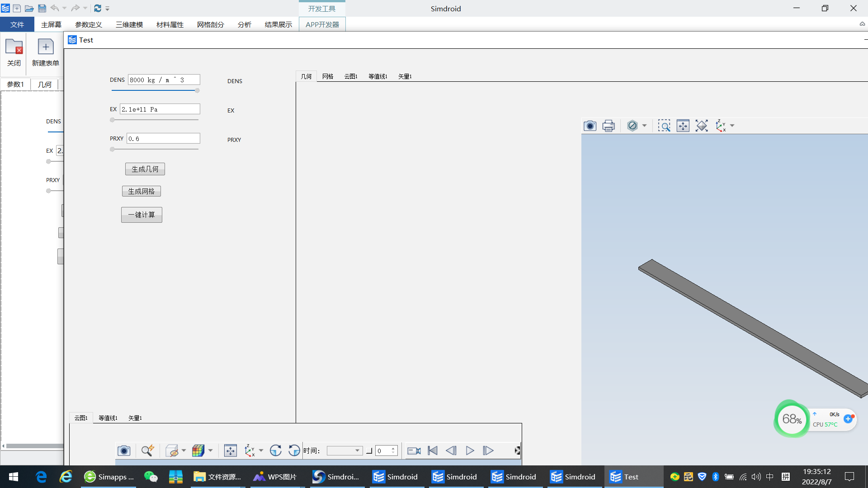Open Windows Start menu
Image resolution: width=868 pixels, height=488 pixels.
(x=14, y=477)
